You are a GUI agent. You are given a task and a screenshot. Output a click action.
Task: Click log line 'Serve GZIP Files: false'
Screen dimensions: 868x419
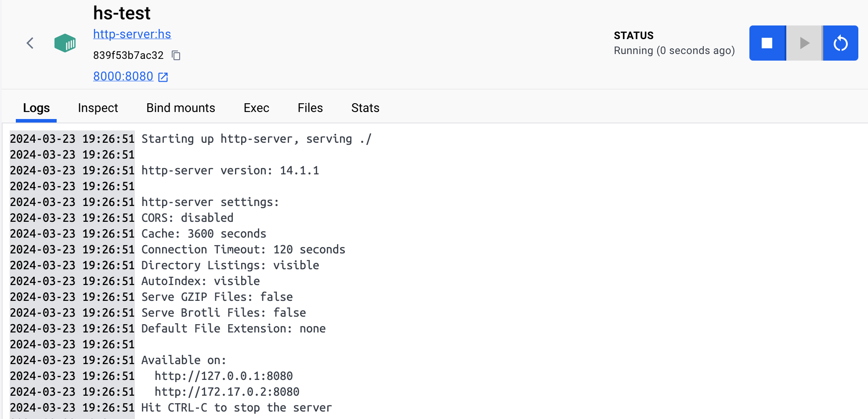coord(217,297)
